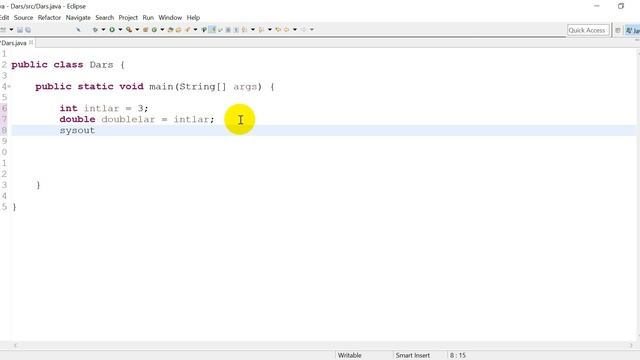The image size is (640, 360).
Task: Open the Debug configurations dropdown arrow
Action: (103, 29)
